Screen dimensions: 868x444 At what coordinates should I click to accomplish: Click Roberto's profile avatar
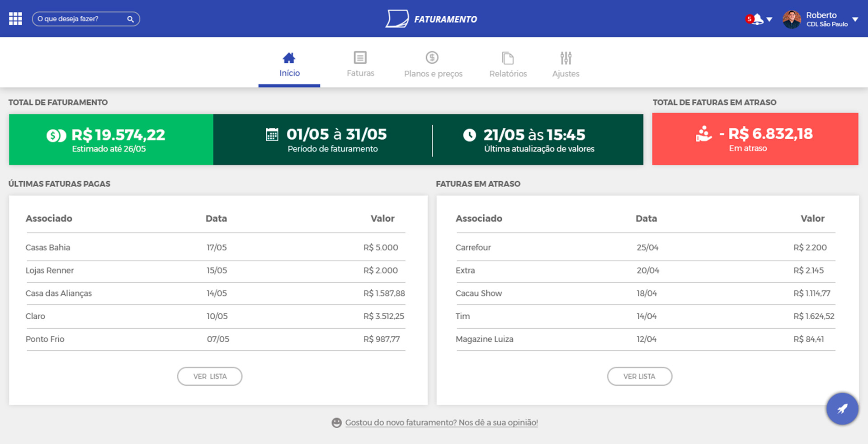[x=792, y=19]
